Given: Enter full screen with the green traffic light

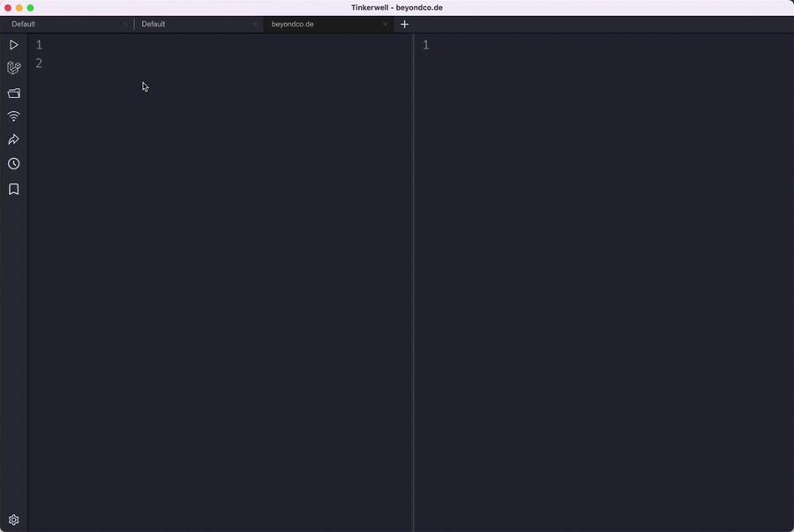Looking at the screenshot, I should 29,6.
